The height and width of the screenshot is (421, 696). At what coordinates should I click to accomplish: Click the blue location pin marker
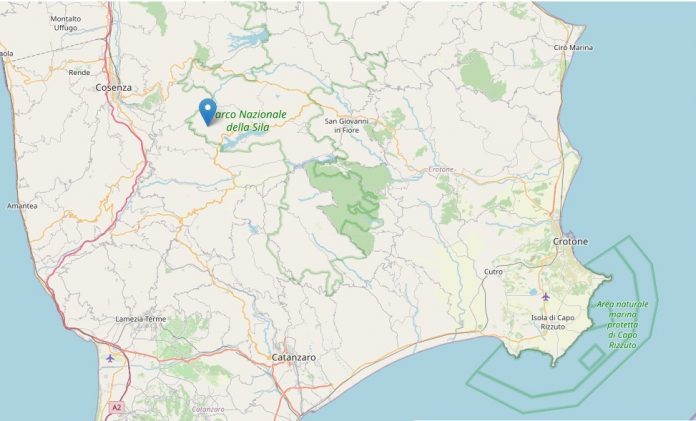[208, 112]
